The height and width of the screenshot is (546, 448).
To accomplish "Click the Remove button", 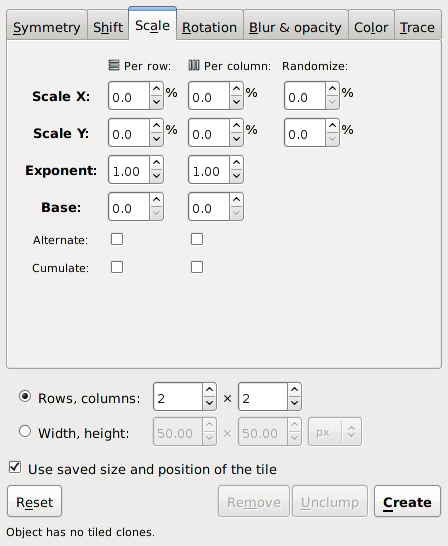I will [254, 501].
